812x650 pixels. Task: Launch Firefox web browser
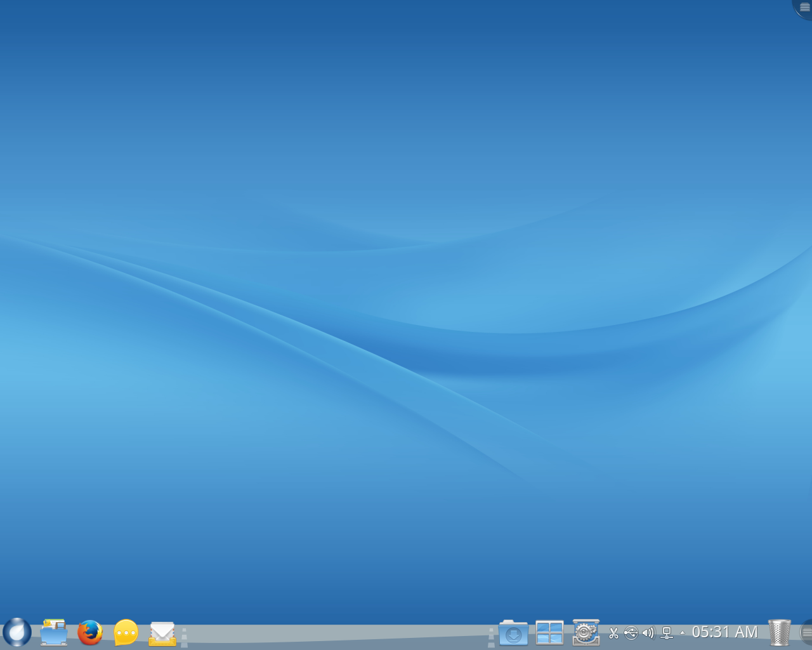tap(90, 632)
